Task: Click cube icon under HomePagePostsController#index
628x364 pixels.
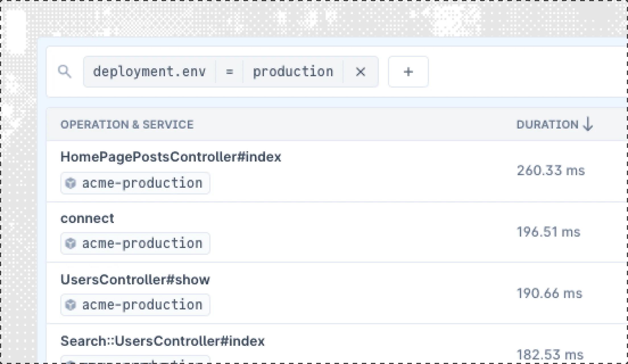Action: pos(71,183)
